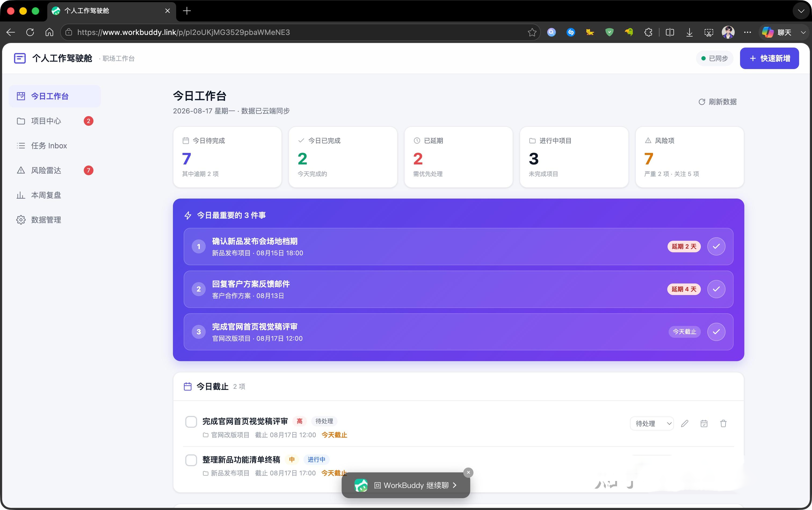Open the browser profile avatar
Viewport: 812px width, 510px height.
point(728,33)
